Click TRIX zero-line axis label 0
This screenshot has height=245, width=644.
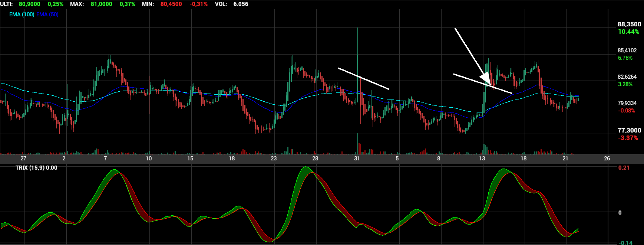(x=620, y=213)
